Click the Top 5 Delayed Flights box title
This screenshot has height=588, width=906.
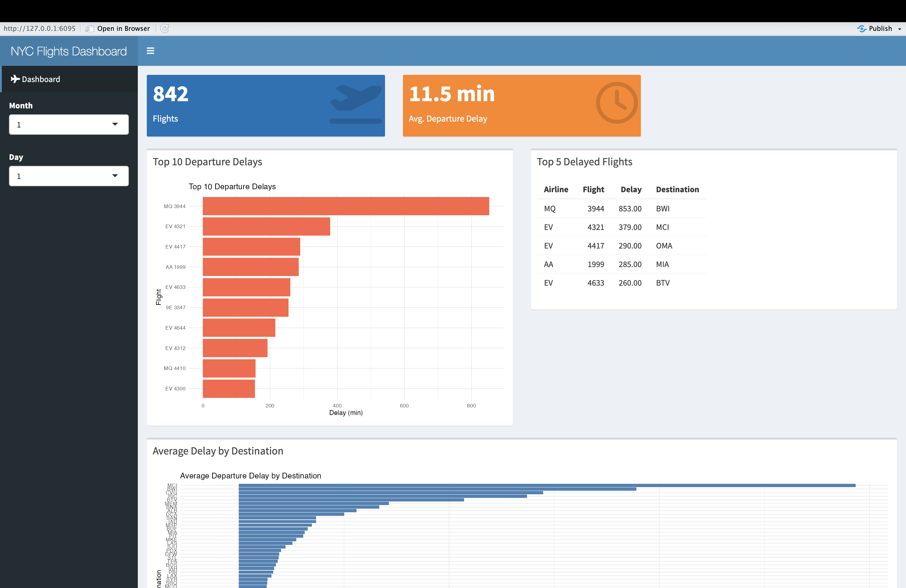pyautogui.click(x=584, y=162)
